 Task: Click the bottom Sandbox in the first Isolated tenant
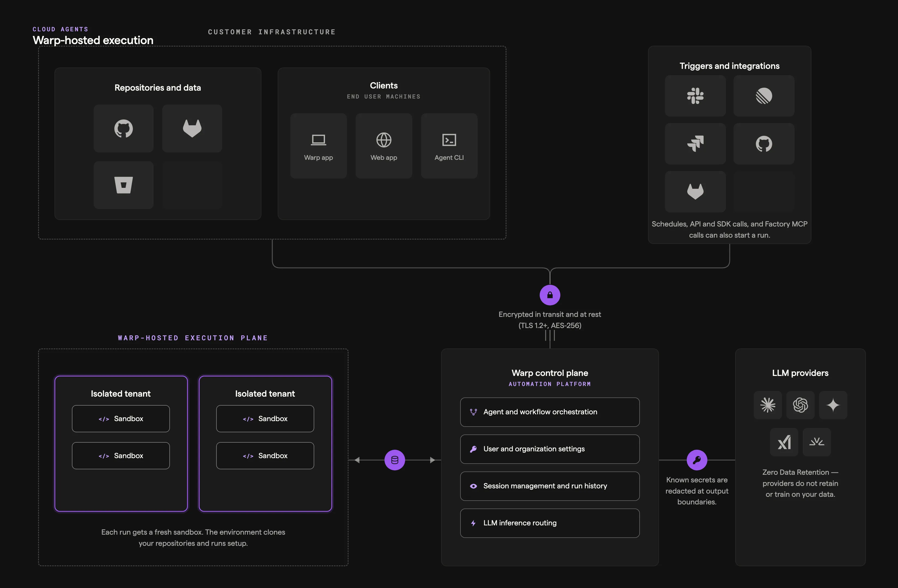tap(121, 456)
